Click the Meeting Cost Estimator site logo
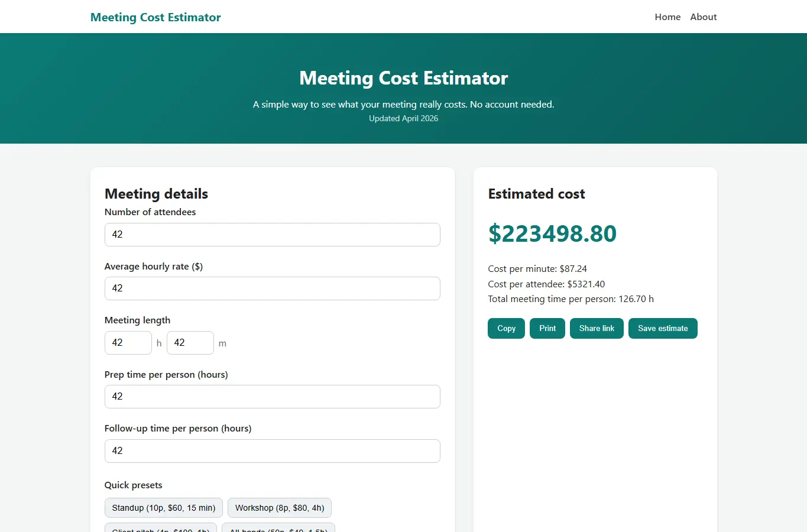The height and width of the screenshot is (532, 807). (x=155, y=17)
